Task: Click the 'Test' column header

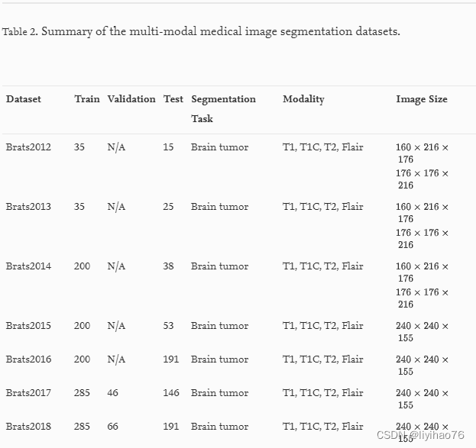Action: [x=173, y=99]
